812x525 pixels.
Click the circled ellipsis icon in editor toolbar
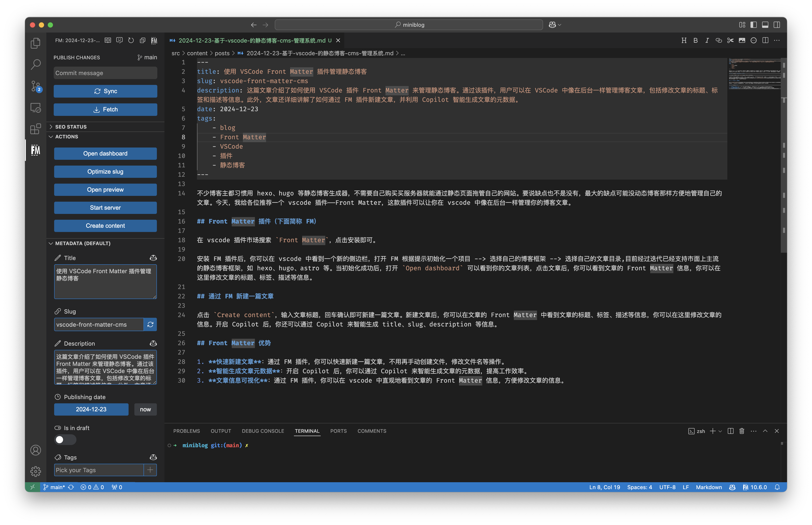pos(753,41)
